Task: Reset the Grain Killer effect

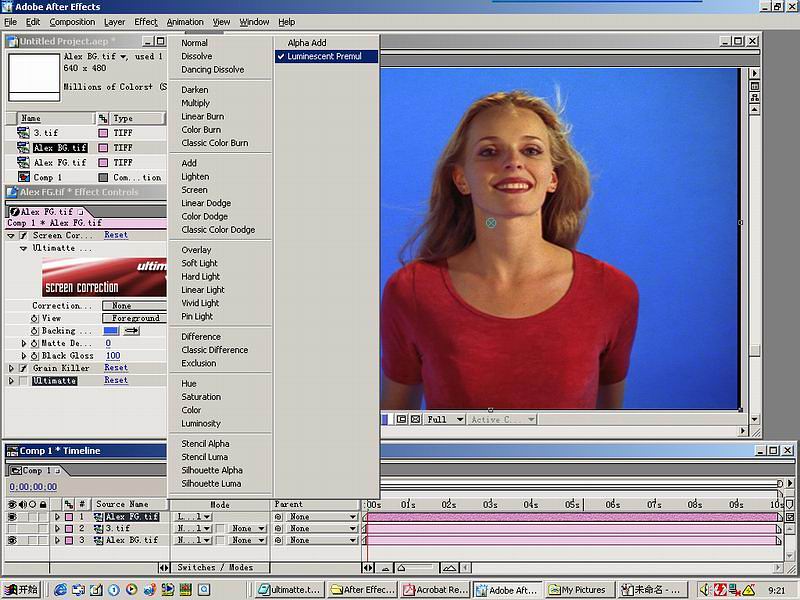Action: point(116,368)
